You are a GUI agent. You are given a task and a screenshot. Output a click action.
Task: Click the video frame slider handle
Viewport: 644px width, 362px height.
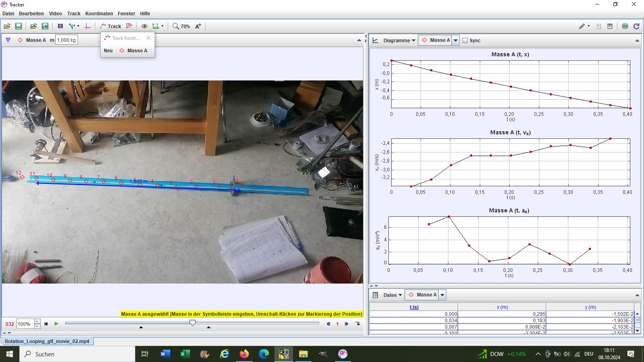(193, 323)
